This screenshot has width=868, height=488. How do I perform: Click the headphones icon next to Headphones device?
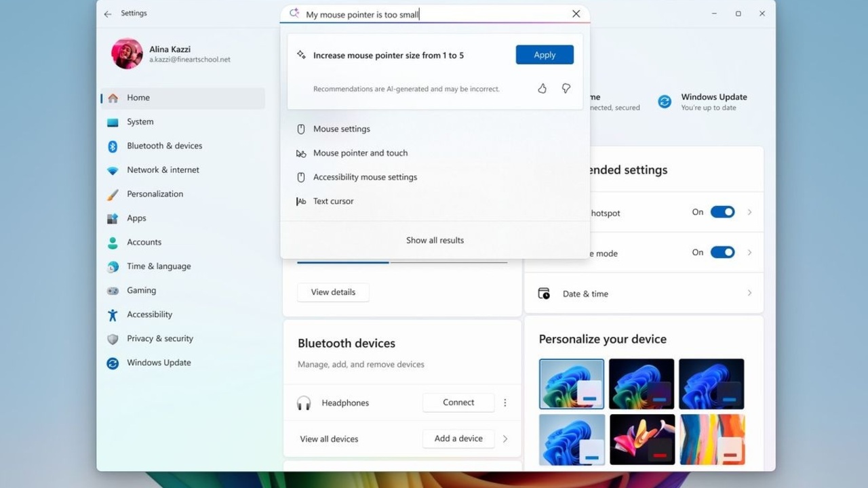click(304, 402)
